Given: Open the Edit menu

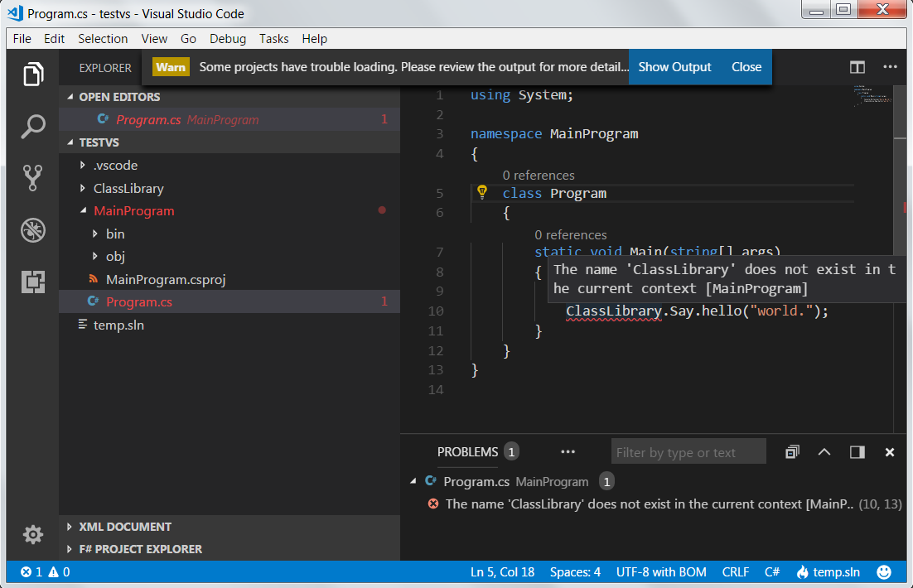Looking at the screenshot, I should [x=54, y=38].
